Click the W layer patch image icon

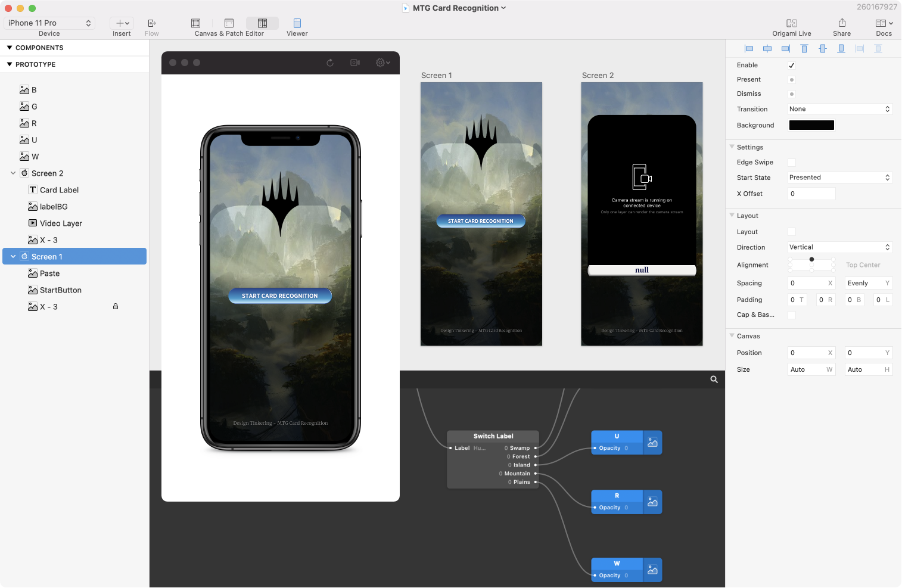[x=652, y=570]
